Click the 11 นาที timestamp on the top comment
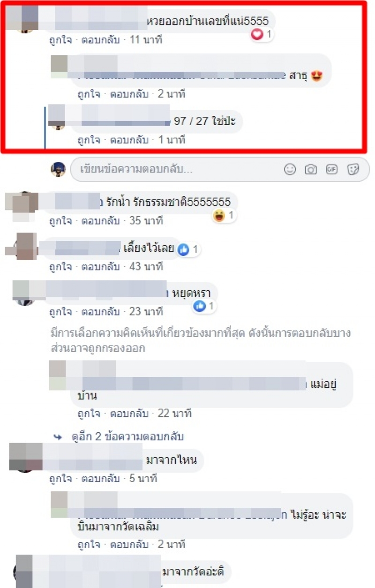The width and height of the screenshot is (375, 588). [x=146, y=40]
